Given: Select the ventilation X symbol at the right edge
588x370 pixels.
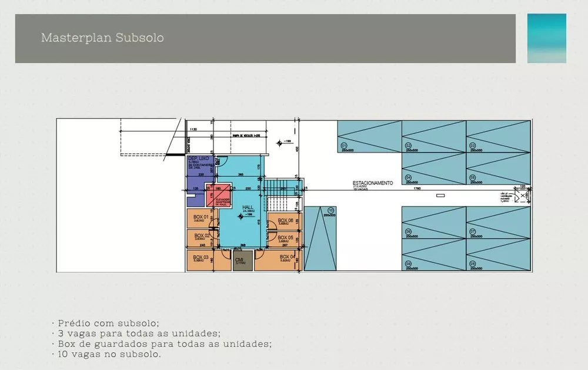Looking at the screenshot, I should tap(522, 196).
